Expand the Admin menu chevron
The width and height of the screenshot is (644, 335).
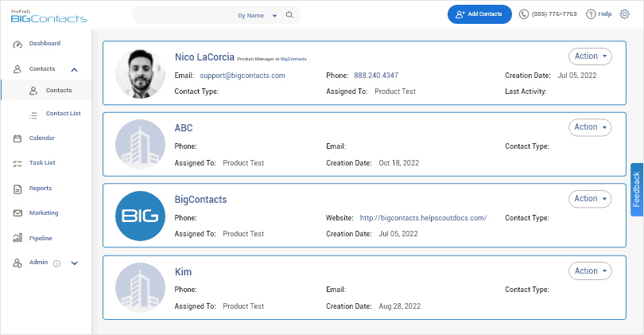point(75,263)
